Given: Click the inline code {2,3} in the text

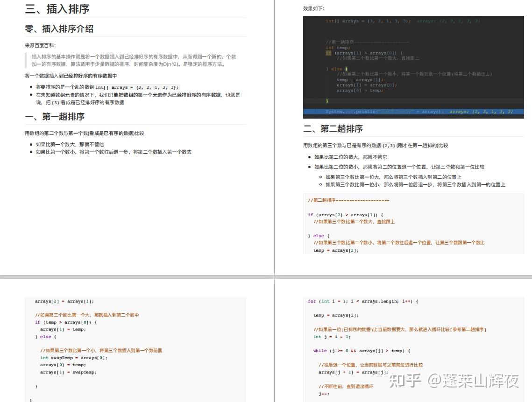Looking at the screenshot, I should tap(390, 145).
